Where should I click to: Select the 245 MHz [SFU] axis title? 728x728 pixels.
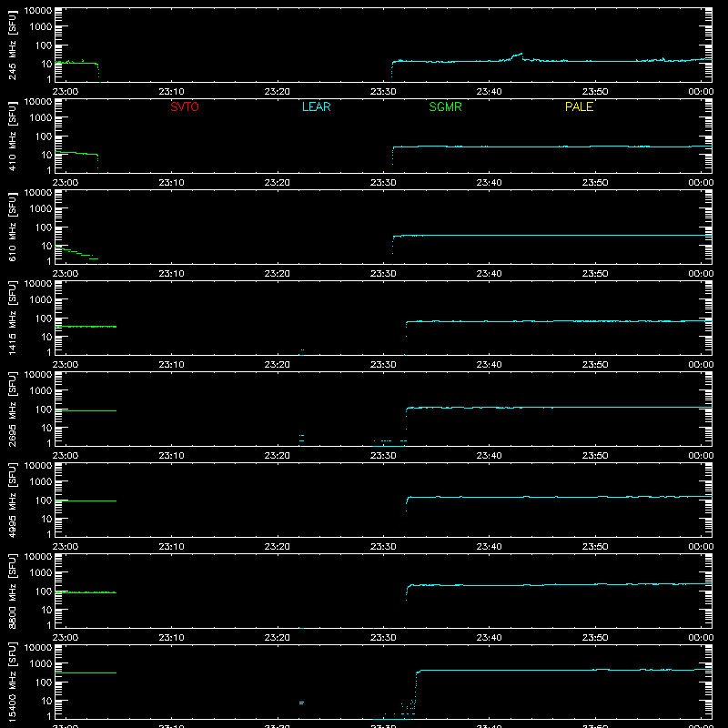point(13,45)
